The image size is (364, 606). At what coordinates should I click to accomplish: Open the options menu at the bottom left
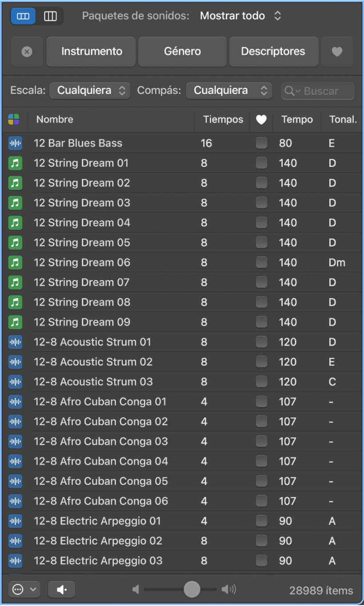click(24, 589)
